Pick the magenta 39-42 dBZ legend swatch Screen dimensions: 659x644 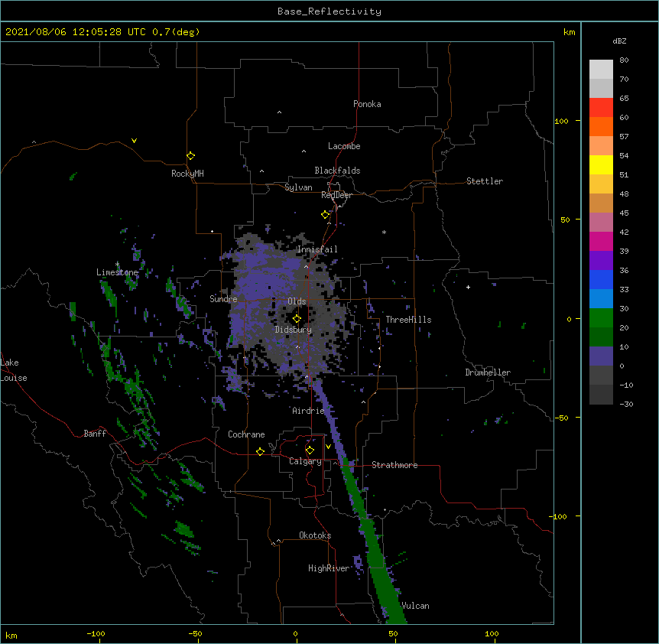coord(601,241)
